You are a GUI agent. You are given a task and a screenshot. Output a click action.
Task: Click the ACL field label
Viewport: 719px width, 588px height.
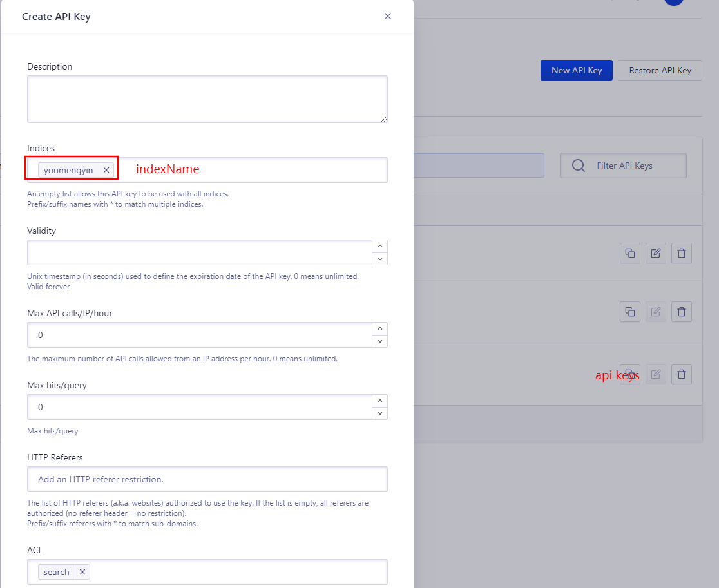coord(35,550)
